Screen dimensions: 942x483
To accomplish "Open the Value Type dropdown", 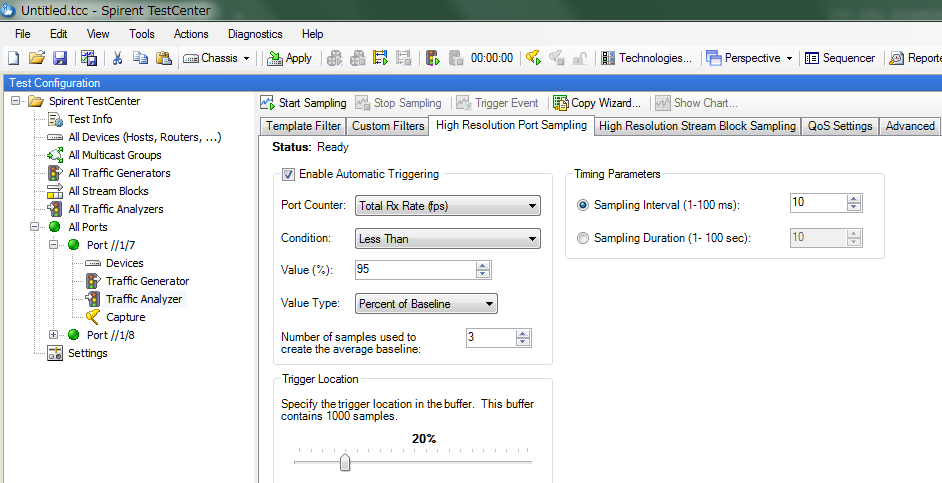I will [426, 304].
